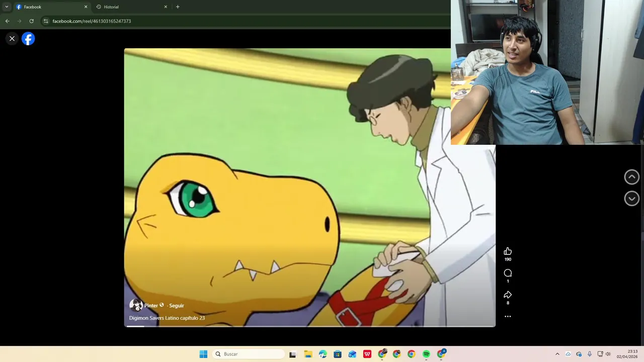Viewport: 644px width, 362px height.
Task: Go forward with the browser forward arrow
Action: (x=19, y=21)
